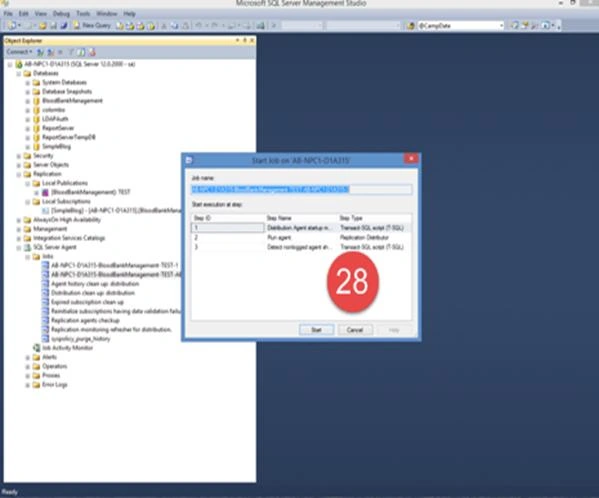Click Cancel in the Start Job dialog
The width and height of the screenshot is (599, 498).
355,330
